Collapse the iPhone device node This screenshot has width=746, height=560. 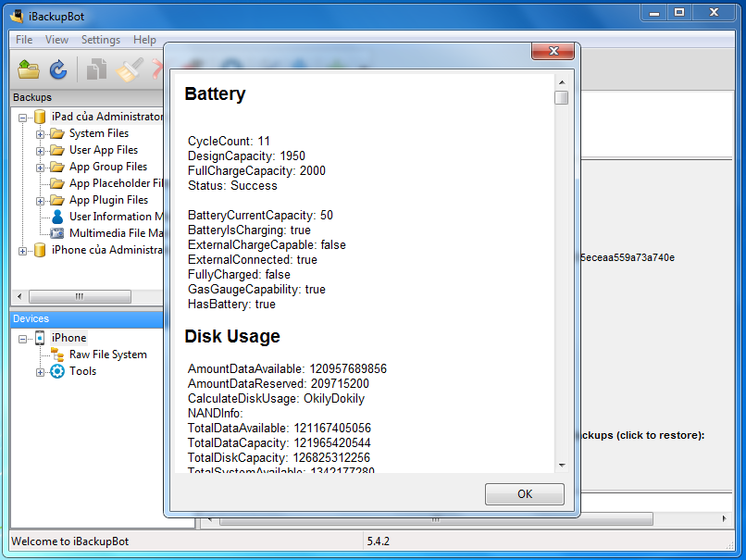pyautogui.click(x=22, y=339)
